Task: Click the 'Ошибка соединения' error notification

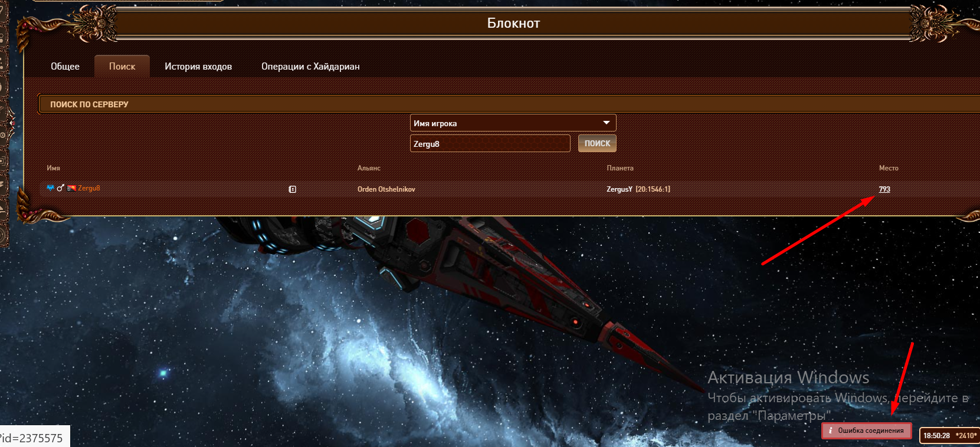Action: (867, 430)
